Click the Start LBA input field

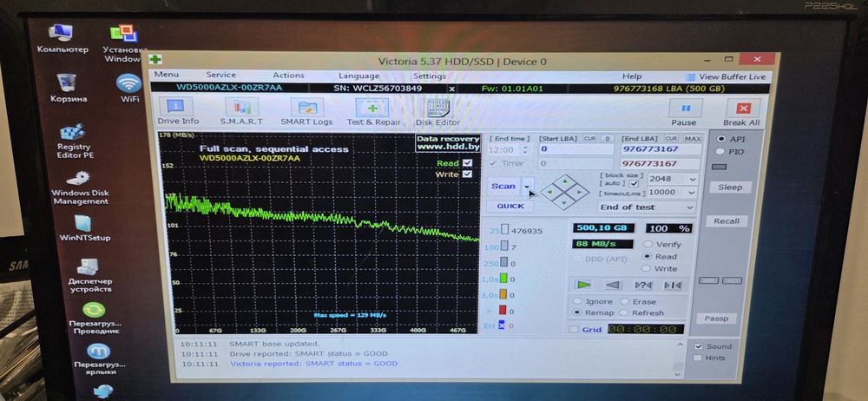(575, 149)
